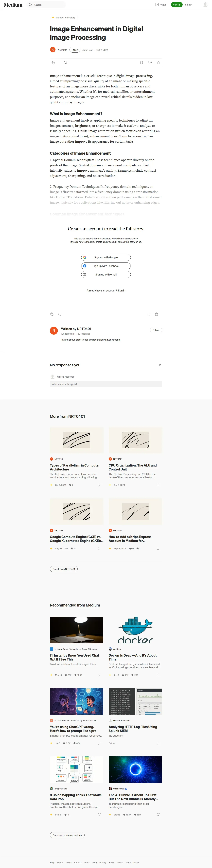Screen dimensions: 212x868
Task: Bookmark 'Types of Parallelism in Computer Architecture'
Action: point(99,485)
